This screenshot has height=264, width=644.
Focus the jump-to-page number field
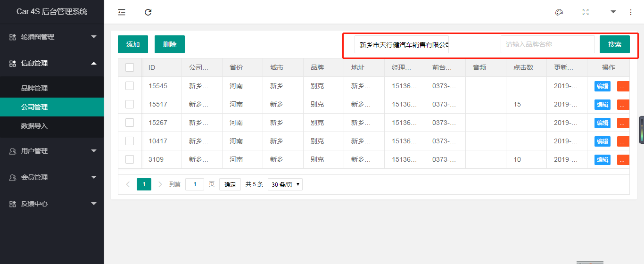coord(195,184)
